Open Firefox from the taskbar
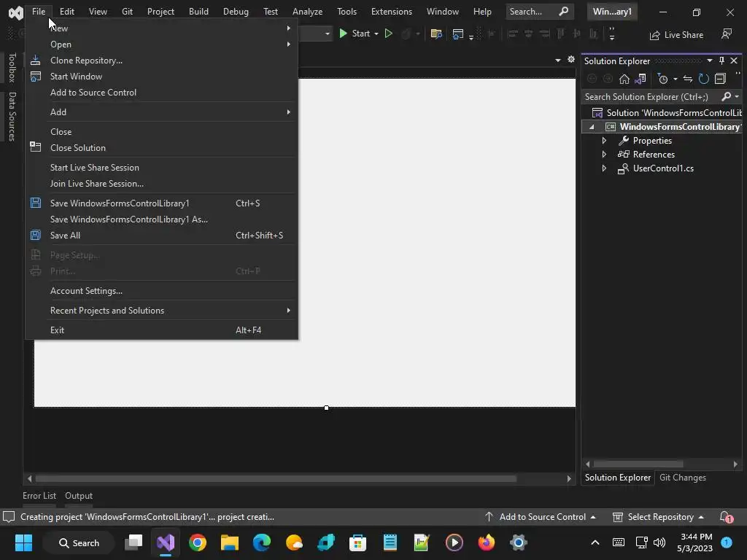 coord(486,542)
